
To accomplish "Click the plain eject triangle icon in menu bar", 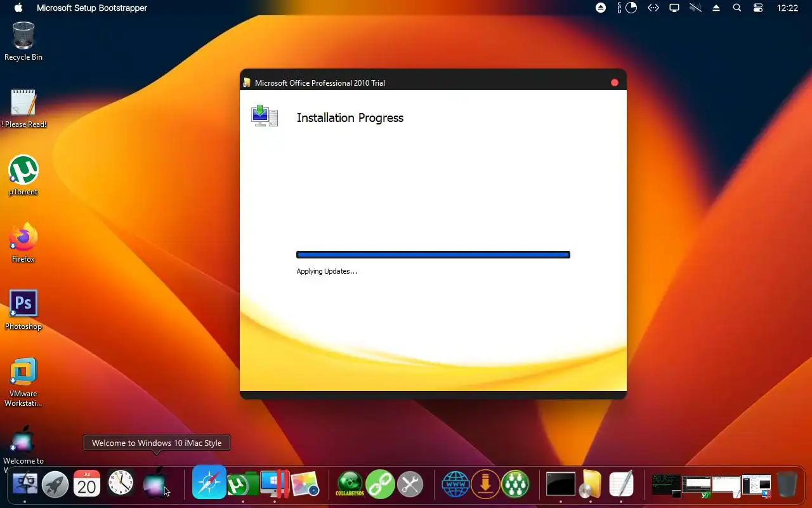I will click(716, 8).
